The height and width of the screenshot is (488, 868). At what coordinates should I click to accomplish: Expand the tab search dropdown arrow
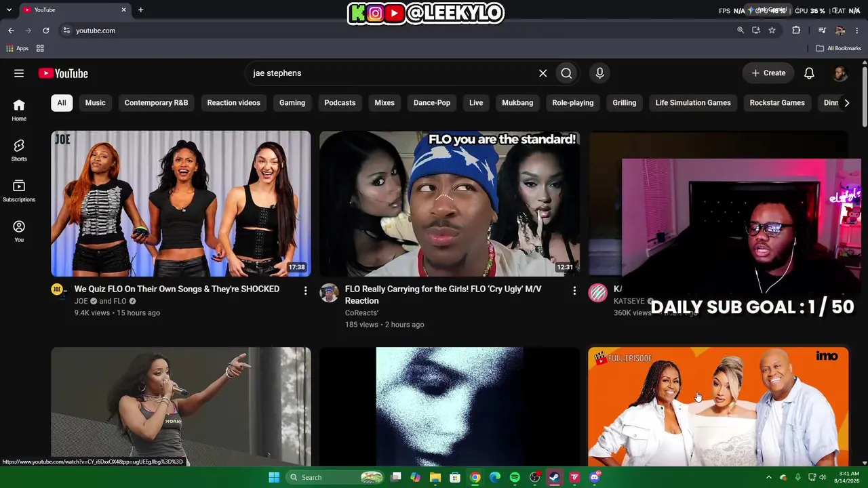pos(9,10)
